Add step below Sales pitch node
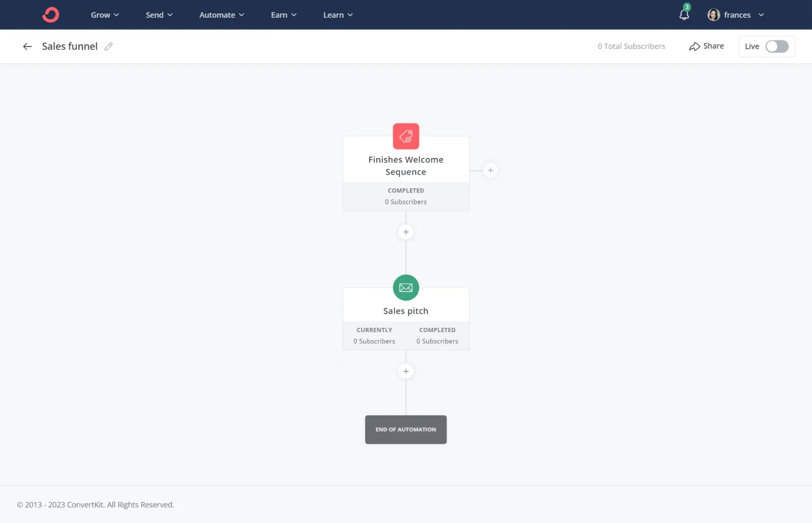Image resolution: width=812 pixels, height=523 pixels. 405,371
